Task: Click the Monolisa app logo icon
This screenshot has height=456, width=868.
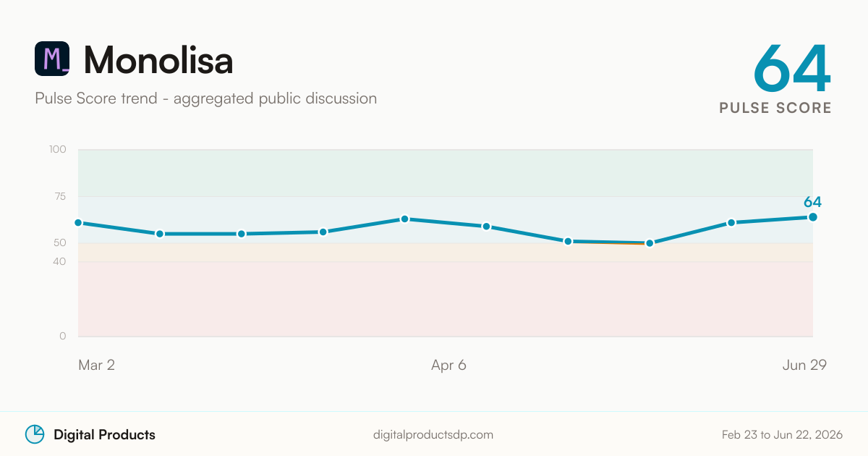Action: tap(52, 59)
